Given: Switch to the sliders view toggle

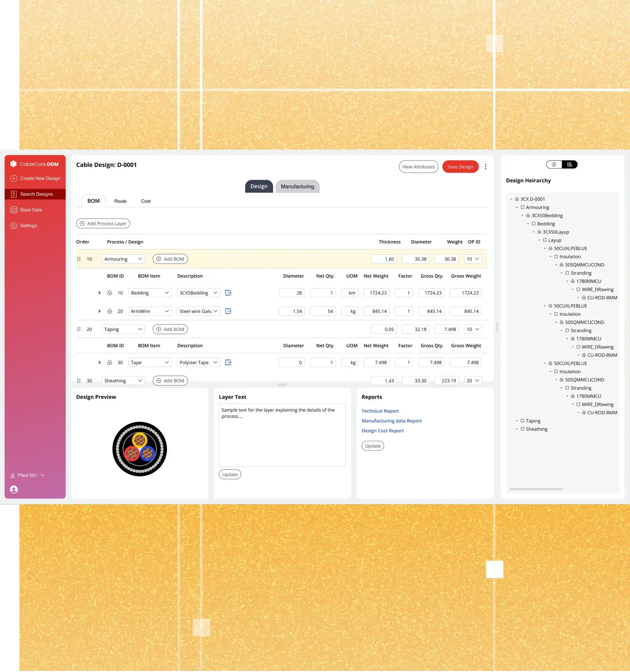Looking at the screenshot, I should [x=554, y=165].
